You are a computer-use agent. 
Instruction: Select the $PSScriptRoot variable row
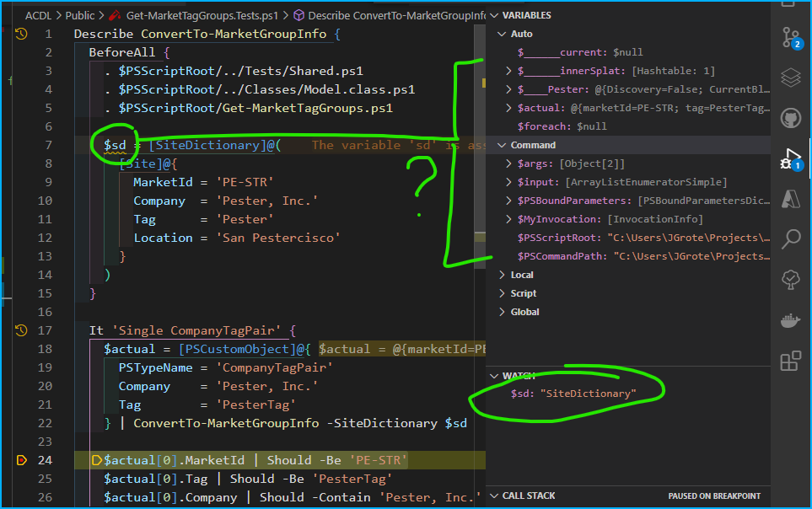(x=628, y=238)
